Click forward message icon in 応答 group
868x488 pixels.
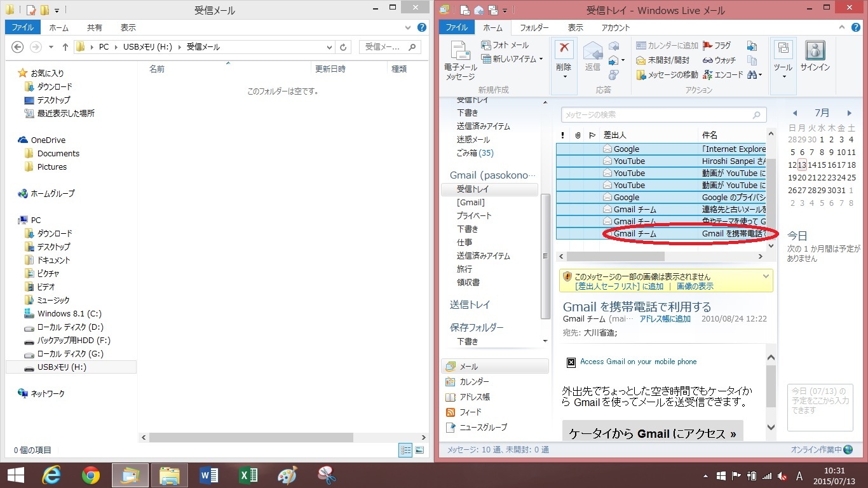pyautogui.click(x=614, y=60)
